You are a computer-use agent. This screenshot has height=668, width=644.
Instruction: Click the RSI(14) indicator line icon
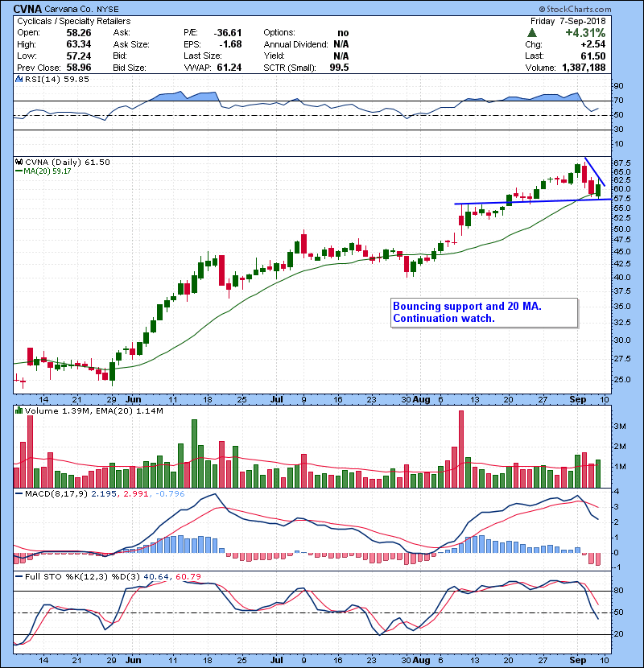tap(19, 79)
